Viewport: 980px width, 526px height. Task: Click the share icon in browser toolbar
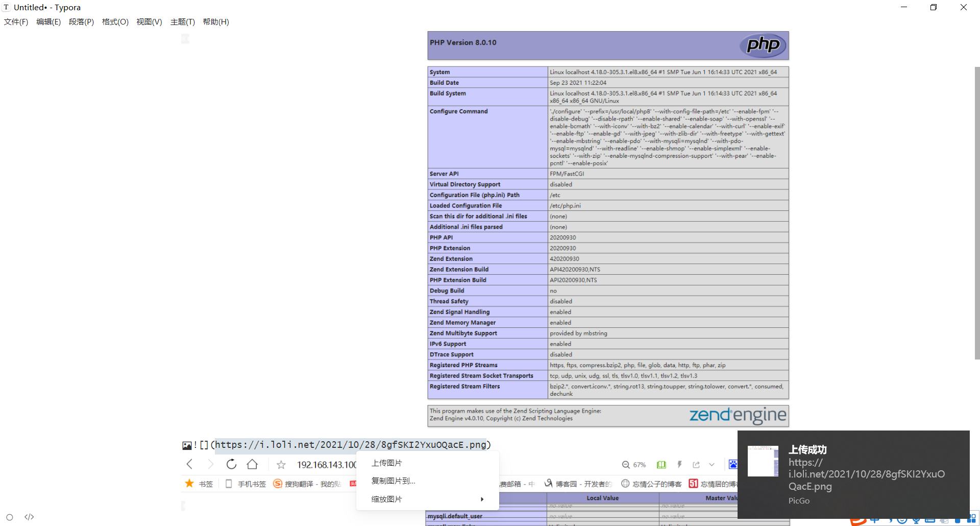tap(696, 465)
